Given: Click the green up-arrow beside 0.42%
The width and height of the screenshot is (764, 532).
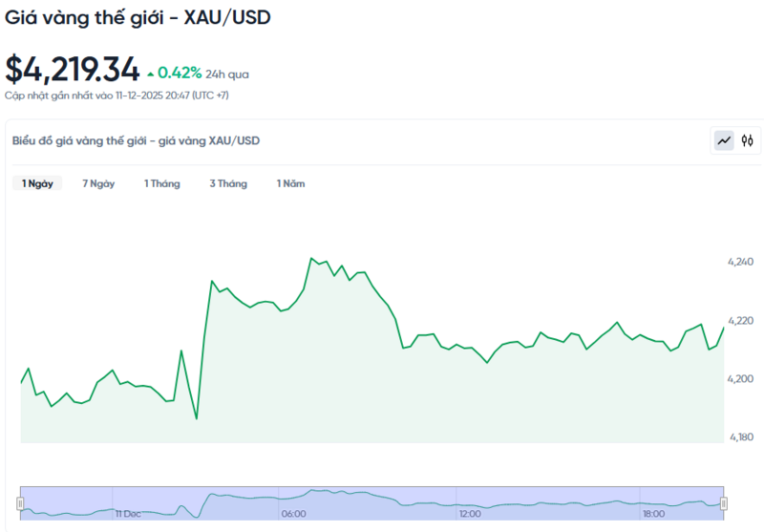Looking at the screenshot, I should [x=150, y=73].
